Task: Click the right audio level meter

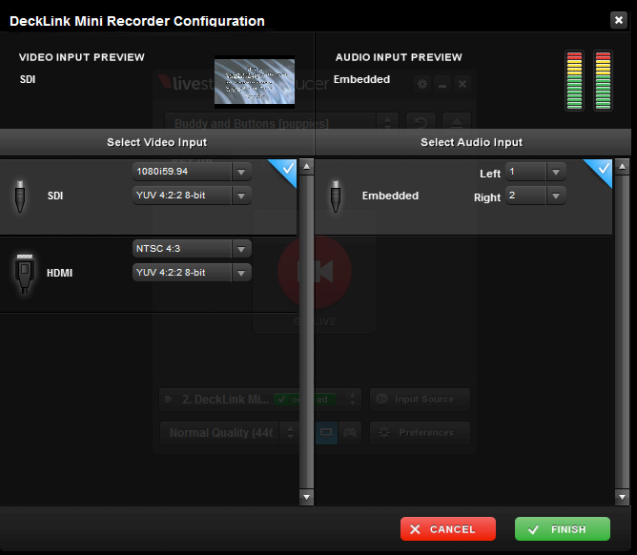Action: pyautogui.click(x=603, y=80)
